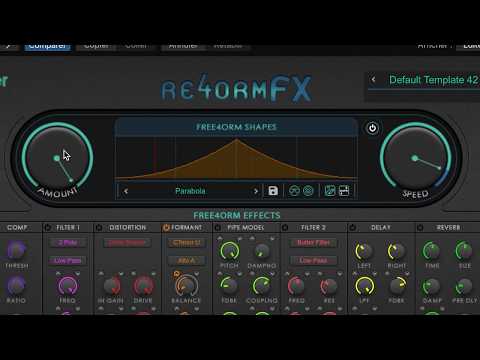The height and width of the screenshot is (360, 480).
Task: Click the rightmost icon in the shape toolbar
Action: click(x=344, y=191)
